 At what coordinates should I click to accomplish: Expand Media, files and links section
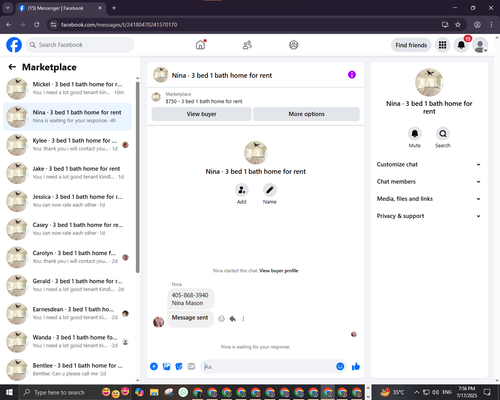point(429,199)
